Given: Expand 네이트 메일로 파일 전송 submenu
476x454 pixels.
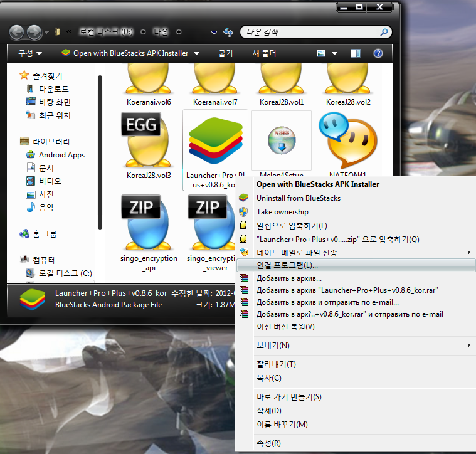Looking at the screenshot, I should pos(355,253).
